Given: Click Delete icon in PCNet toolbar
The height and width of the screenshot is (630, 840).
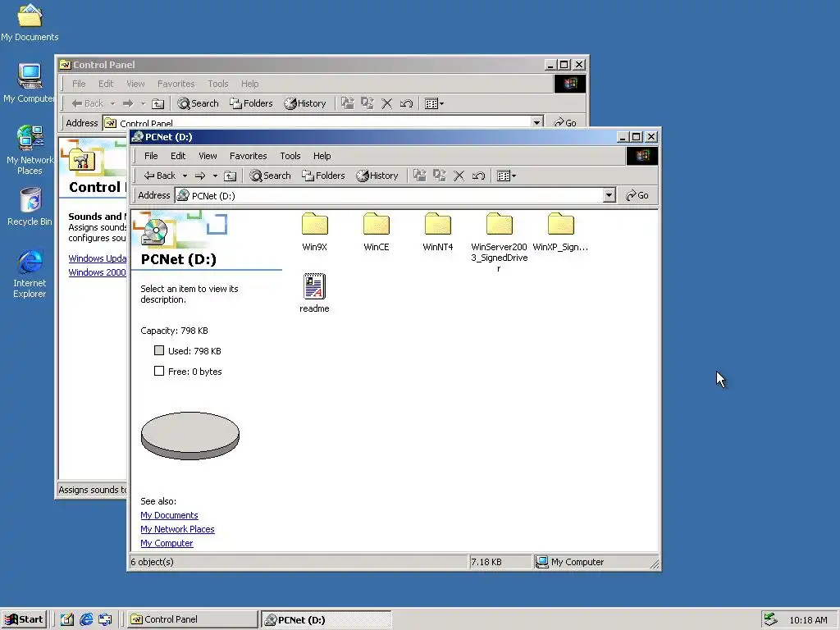Looking at the screenshot, I should click(459, 176).
